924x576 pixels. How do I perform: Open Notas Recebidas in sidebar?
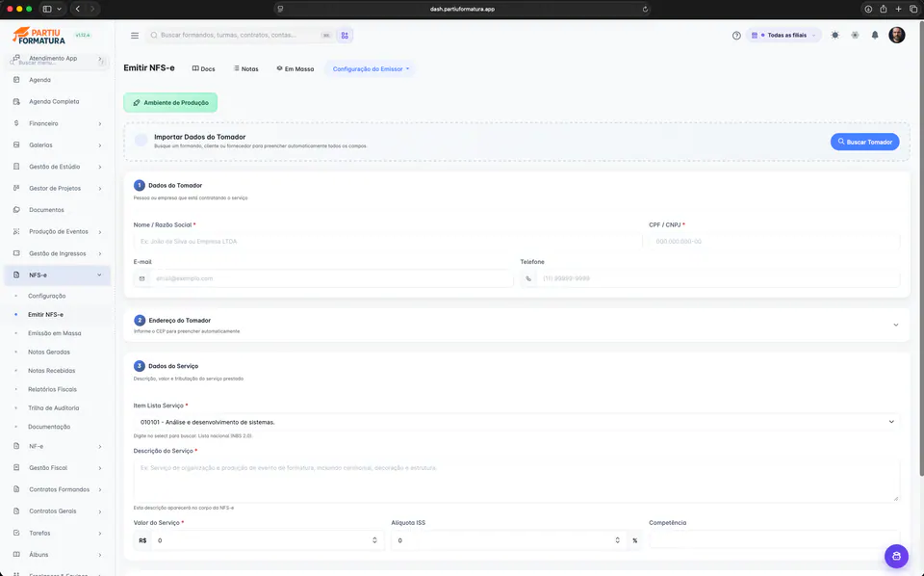click(52, 371)
